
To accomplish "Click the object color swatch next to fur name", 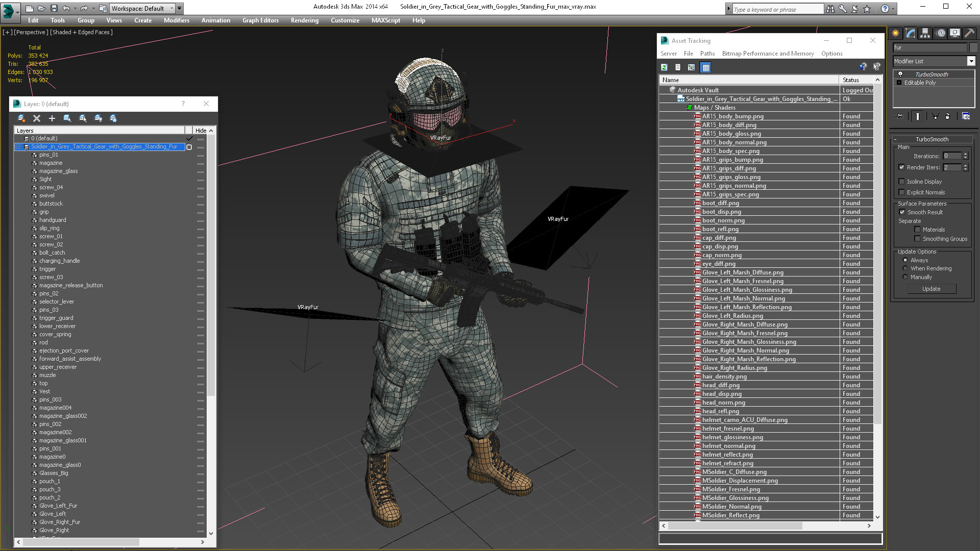I will [x=973, y=47].
